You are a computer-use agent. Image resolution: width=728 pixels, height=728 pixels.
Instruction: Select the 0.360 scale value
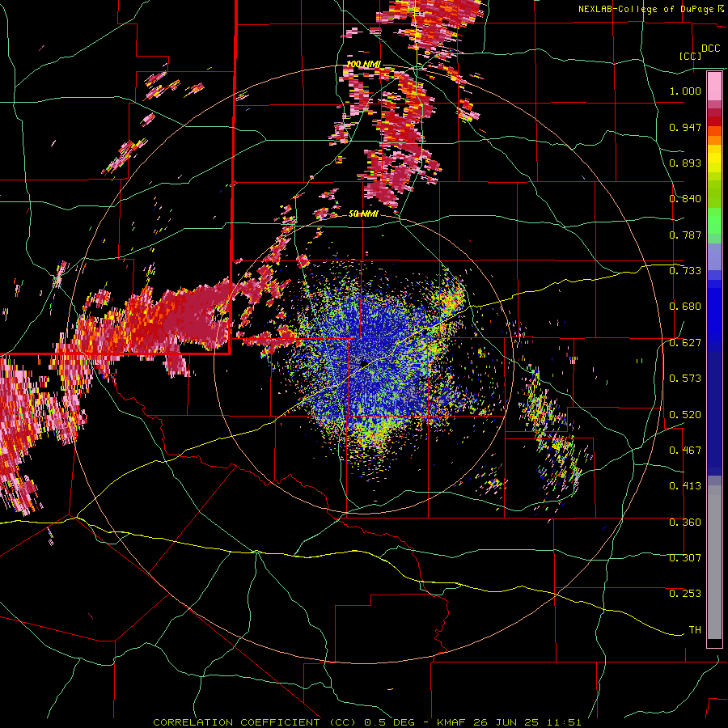coord(685,523)
